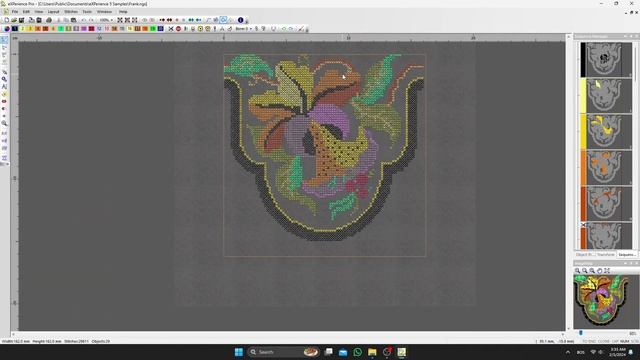Viewport: 640px width, 360px height.
Task: Select the red oval tool in left toolbar
Action: coord(4,101)
